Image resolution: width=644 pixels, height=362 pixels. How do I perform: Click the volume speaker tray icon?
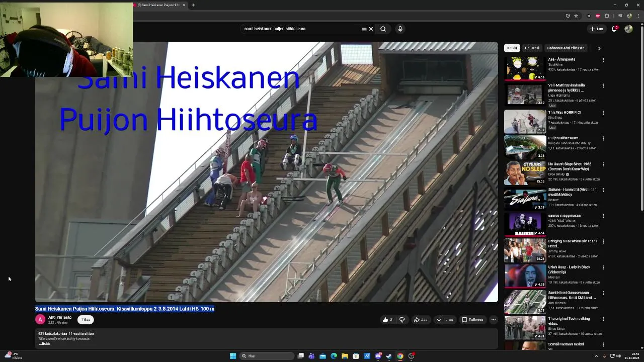[618, 356]
